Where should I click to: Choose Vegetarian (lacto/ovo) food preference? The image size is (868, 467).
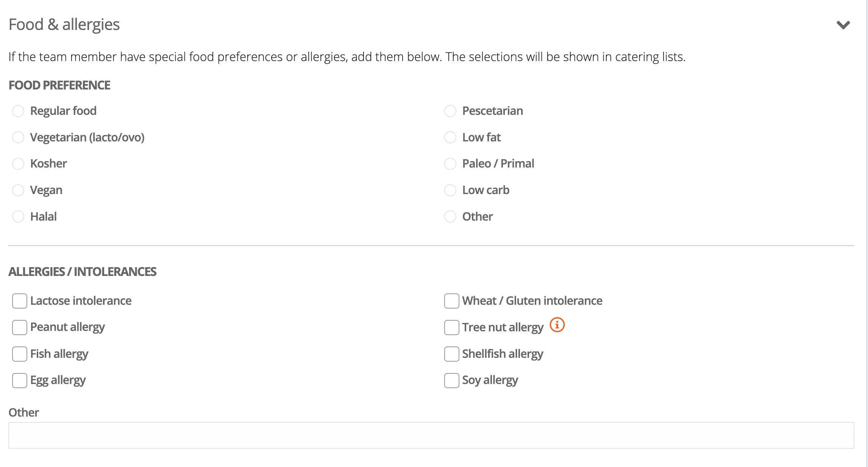coord(18,137)
